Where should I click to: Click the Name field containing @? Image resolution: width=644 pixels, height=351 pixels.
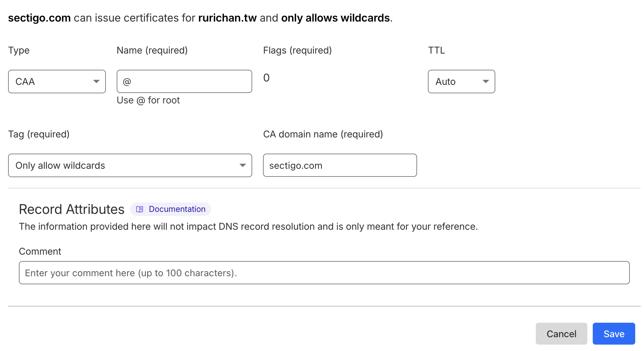click(184, 82)
